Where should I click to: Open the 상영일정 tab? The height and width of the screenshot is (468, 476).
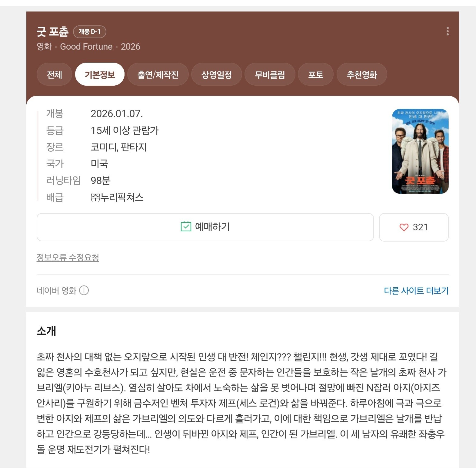click(217, 74)
